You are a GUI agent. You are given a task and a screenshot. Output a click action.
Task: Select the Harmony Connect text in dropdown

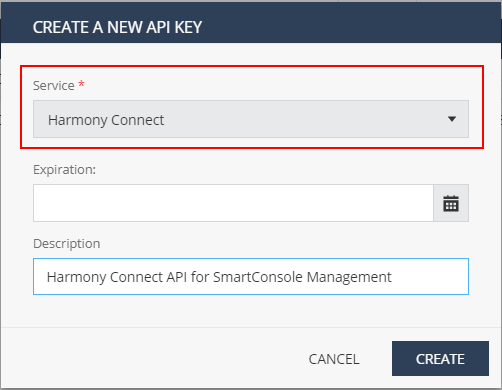click(106, 120)
